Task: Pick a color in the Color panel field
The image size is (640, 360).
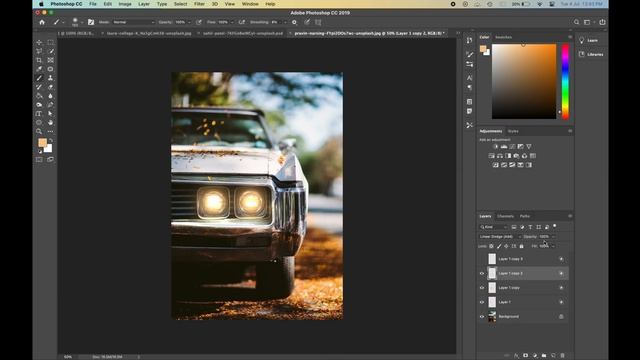Action: (524, 82)
